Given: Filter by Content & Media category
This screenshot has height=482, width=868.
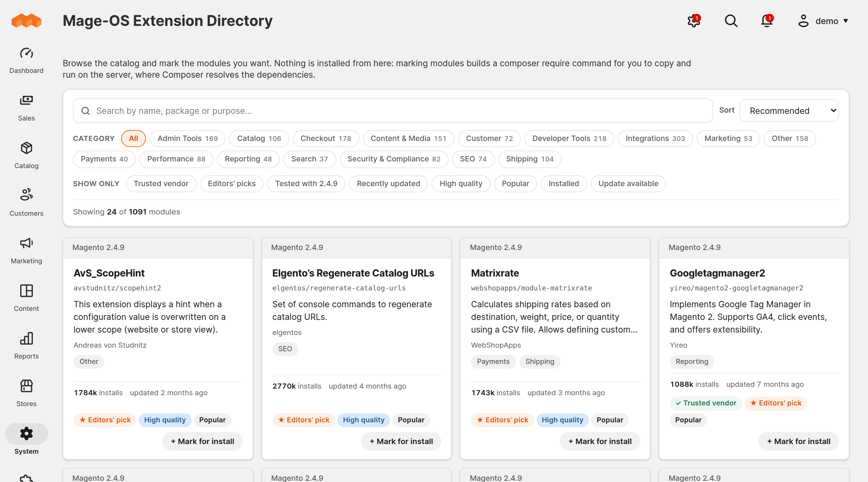Looking at the screenshot, I should click(408, 139).
